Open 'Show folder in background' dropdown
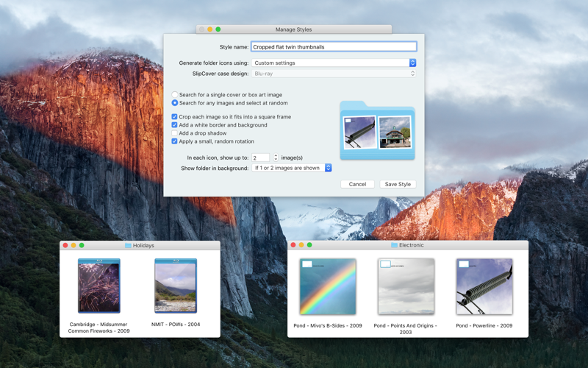Screen dimensions: 588x368 pyautogui.click(x=292, y=168)
